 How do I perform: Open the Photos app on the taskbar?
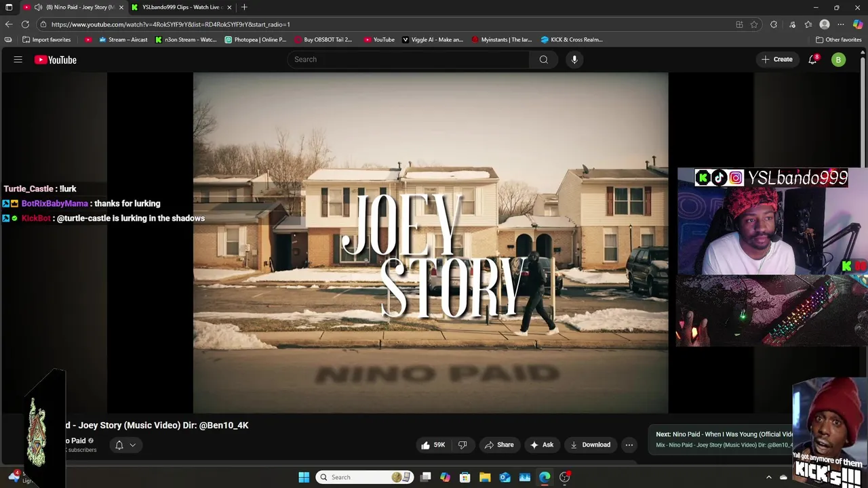[525, 477]
